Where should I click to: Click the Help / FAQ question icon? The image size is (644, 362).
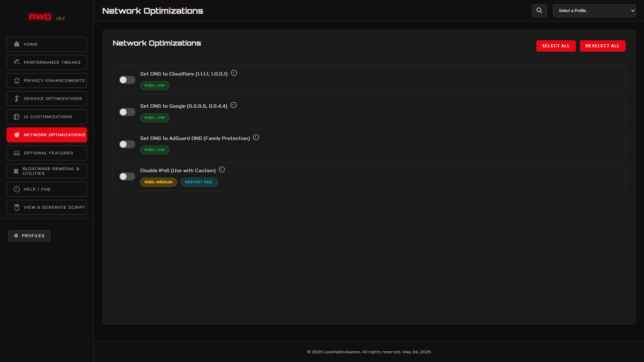coord(17,189)
